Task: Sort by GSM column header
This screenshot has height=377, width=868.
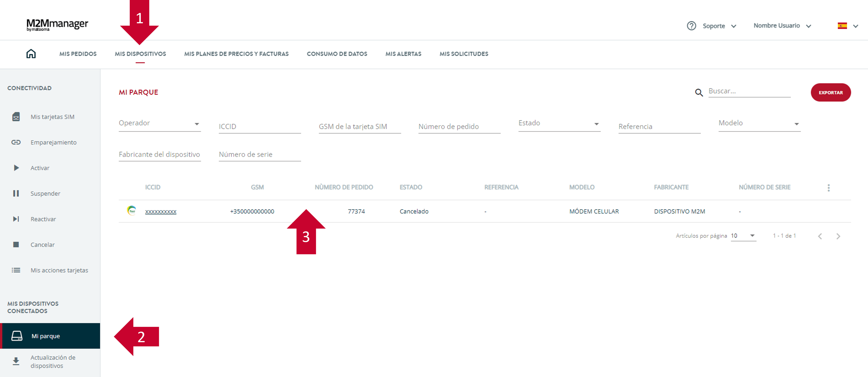Action: pos(257,187)
